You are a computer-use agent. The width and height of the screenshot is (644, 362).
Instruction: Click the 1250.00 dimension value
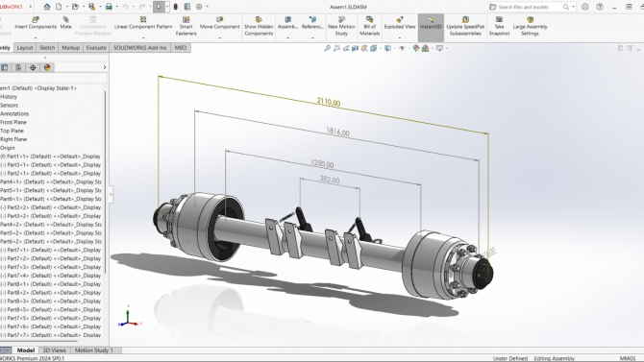coord(322,164)
